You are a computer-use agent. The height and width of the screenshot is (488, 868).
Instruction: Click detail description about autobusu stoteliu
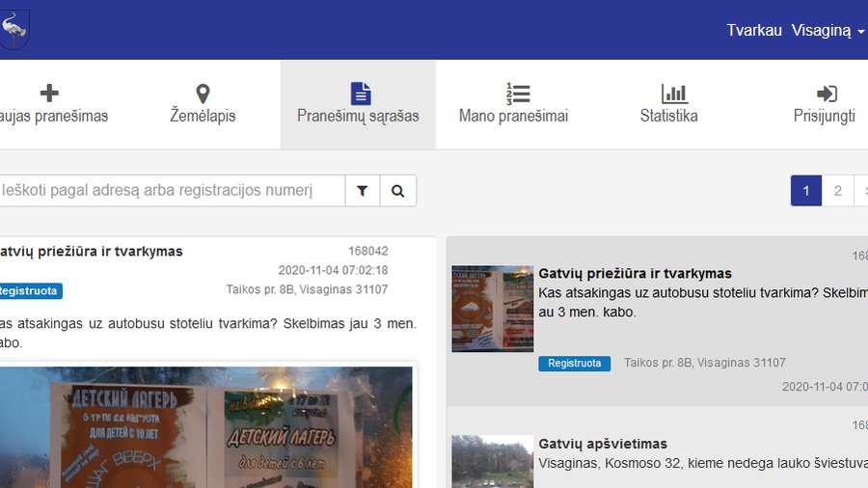[208, 333]
